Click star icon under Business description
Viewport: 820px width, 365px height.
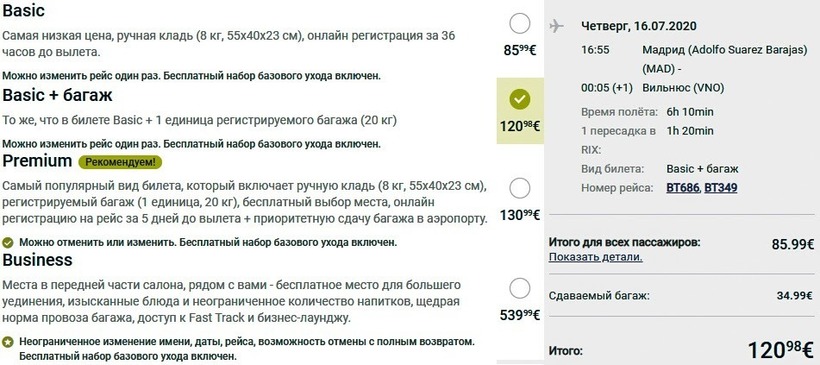(x=7, y=342)
